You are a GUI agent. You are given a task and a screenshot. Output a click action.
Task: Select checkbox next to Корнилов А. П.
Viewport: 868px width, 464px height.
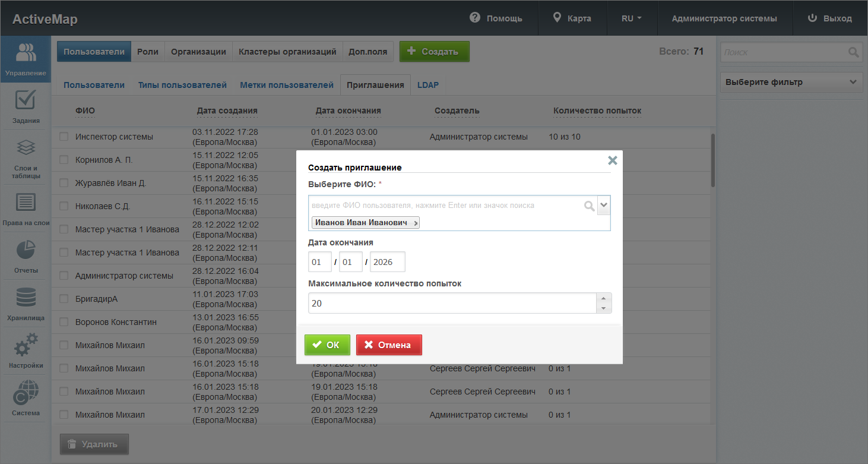(x=64, y=160)
